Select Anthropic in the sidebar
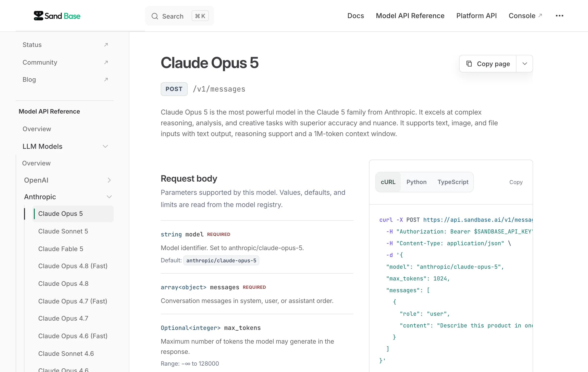Screen dimensions: 588x372 (x=40, y=197)
